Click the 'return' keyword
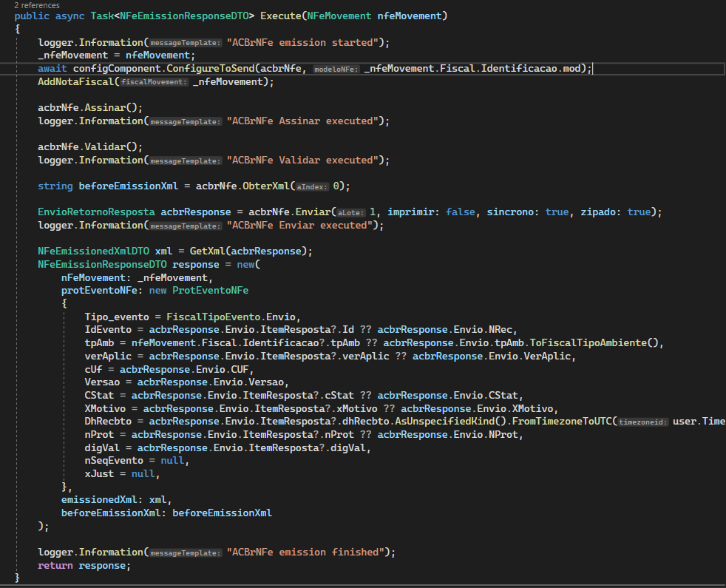This screenshot has width=726, height=588. (x=55, y=566)
